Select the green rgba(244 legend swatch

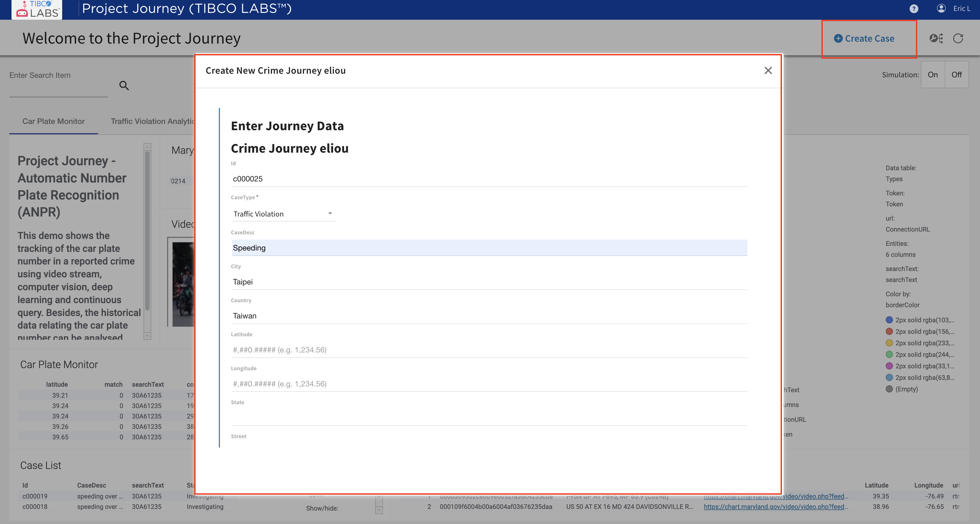pos(889,354)
